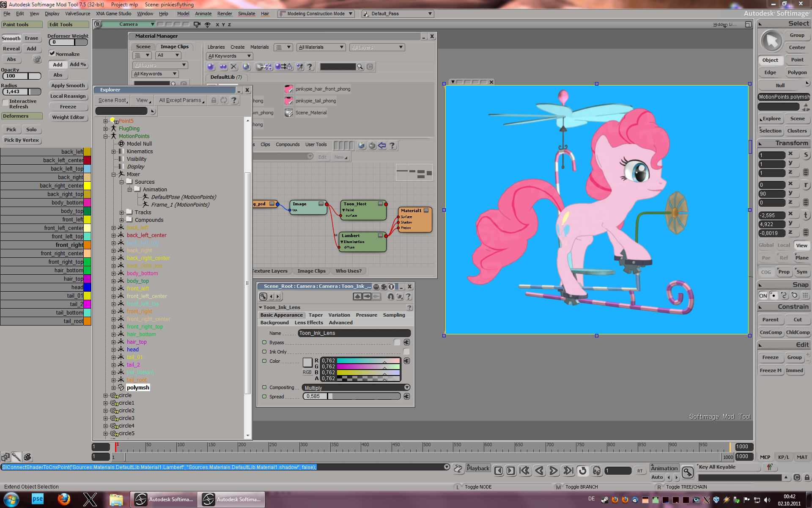Click the set keyframe key icon
812x508 pixels.
(687, 472)
